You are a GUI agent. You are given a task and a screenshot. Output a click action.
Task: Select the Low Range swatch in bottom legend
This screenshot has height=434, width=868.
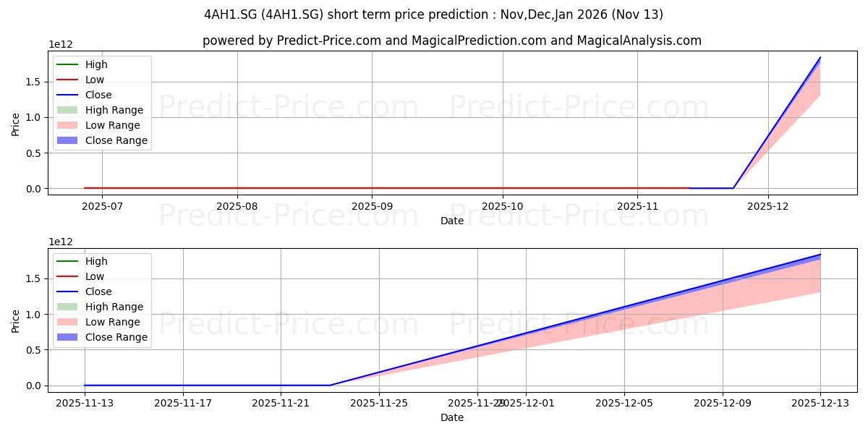(x=69, y=322)
